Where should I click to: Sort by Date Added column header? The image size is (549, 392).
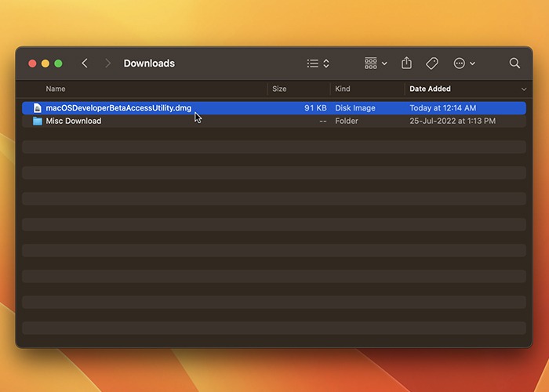click(x=430, y=89)
